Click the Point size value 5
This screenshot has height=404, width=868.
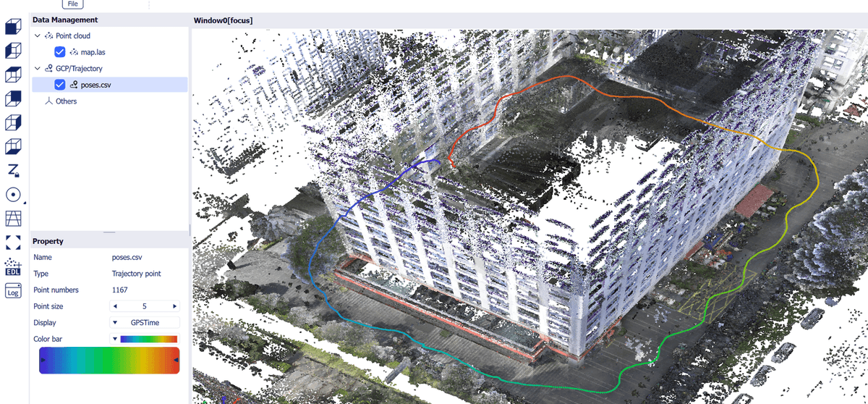pyautogui.click(x=145, y=306)
